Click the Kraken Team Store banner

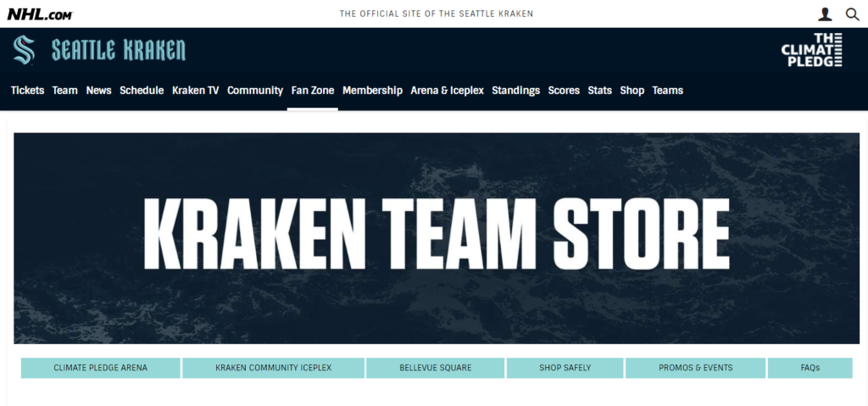436,237
